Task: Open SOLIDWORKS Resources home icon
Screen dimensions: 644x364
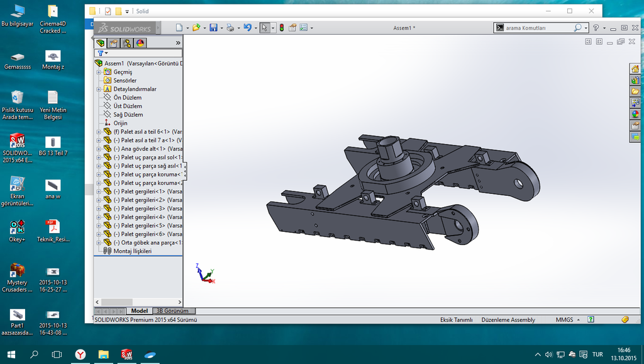Action: point(635,69)
